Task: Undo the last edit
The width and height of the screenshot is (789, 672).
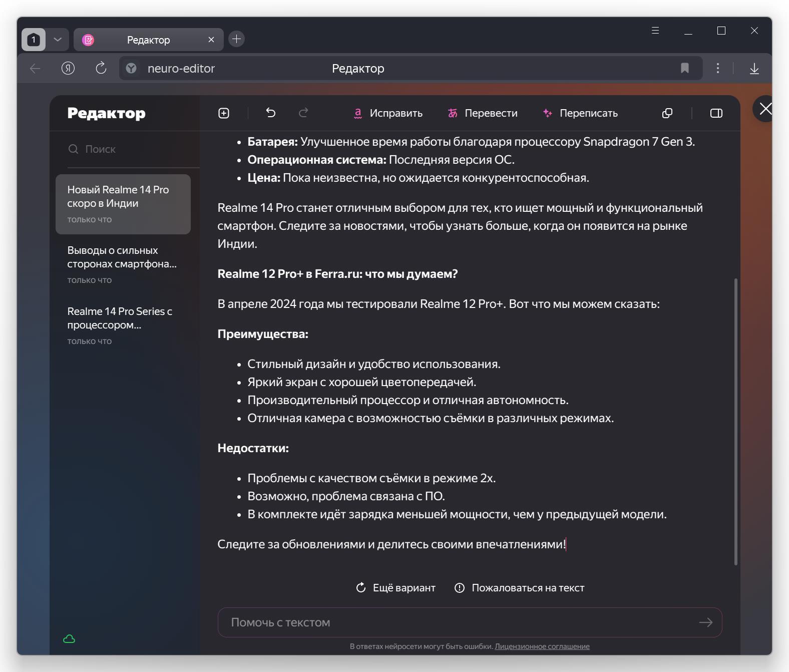Action: 271,113
